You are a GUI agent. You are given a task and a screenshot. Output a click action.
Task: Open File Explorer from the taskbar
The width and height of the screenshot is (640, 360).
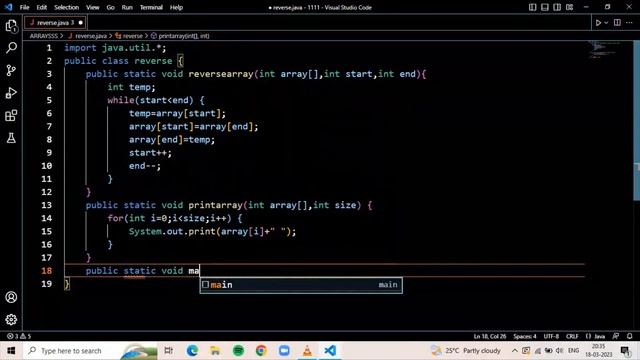[x=215, y=350]
